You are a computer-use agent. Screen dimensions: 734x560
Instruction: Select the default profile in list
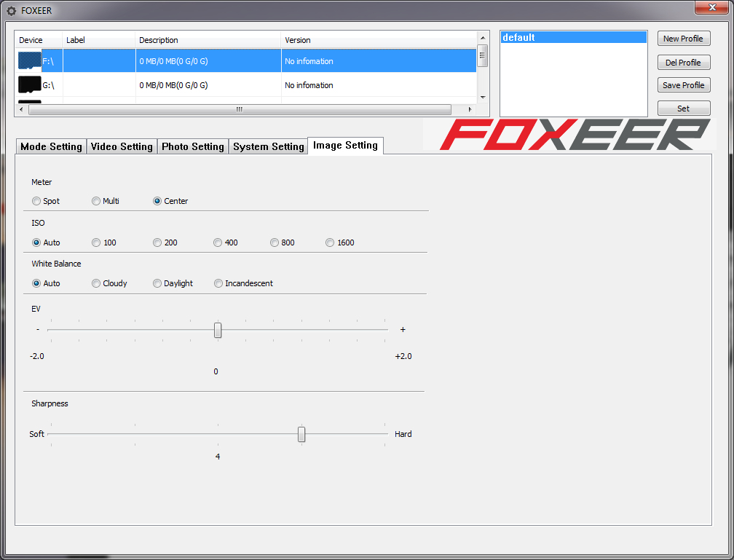pyautogui.click(x=573, y=38)
